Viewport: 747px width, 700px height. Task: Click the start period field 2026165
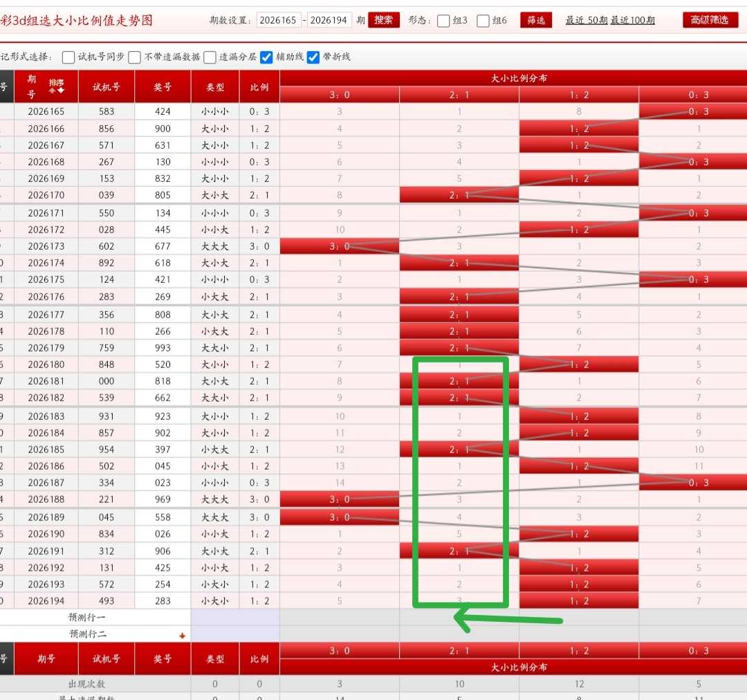278,20
